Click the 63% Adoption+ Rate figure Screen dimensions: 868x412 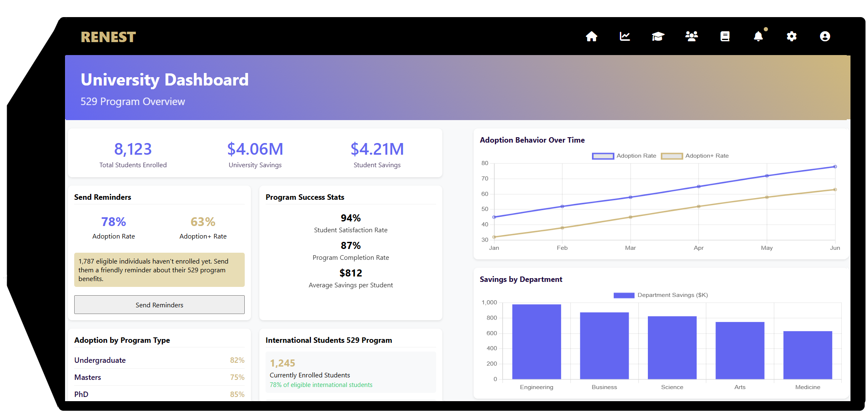click(203, 222)
